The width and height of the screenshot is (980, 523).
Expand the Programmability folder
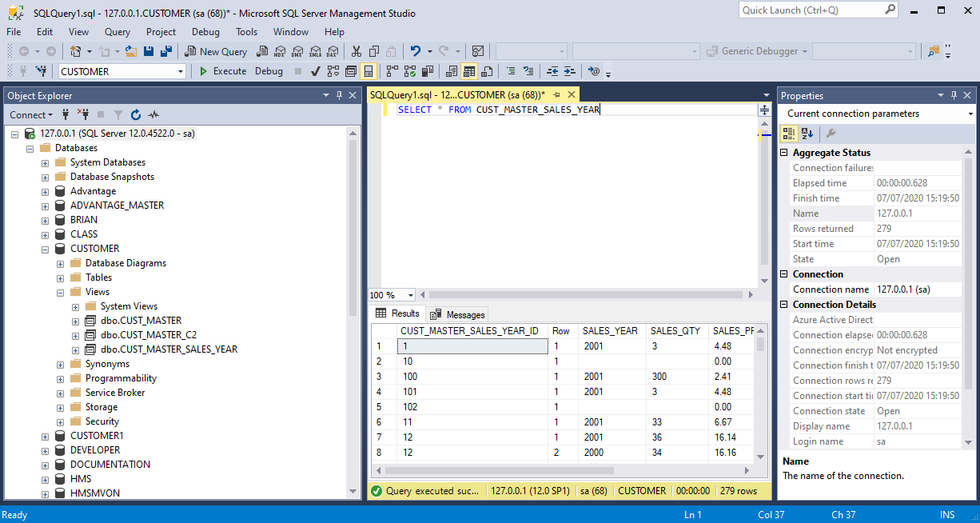tap(60, 378)
